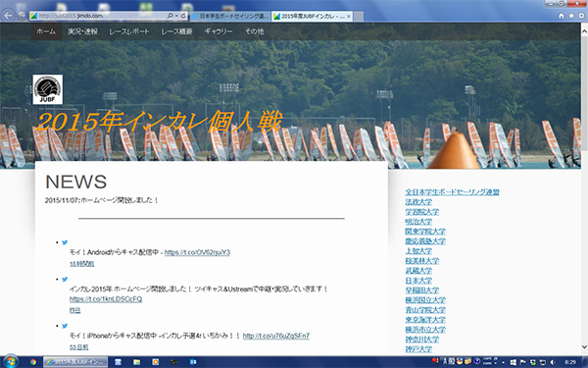588x368 pixels.
Task: Click the taskbar clock
Action: 569,362
